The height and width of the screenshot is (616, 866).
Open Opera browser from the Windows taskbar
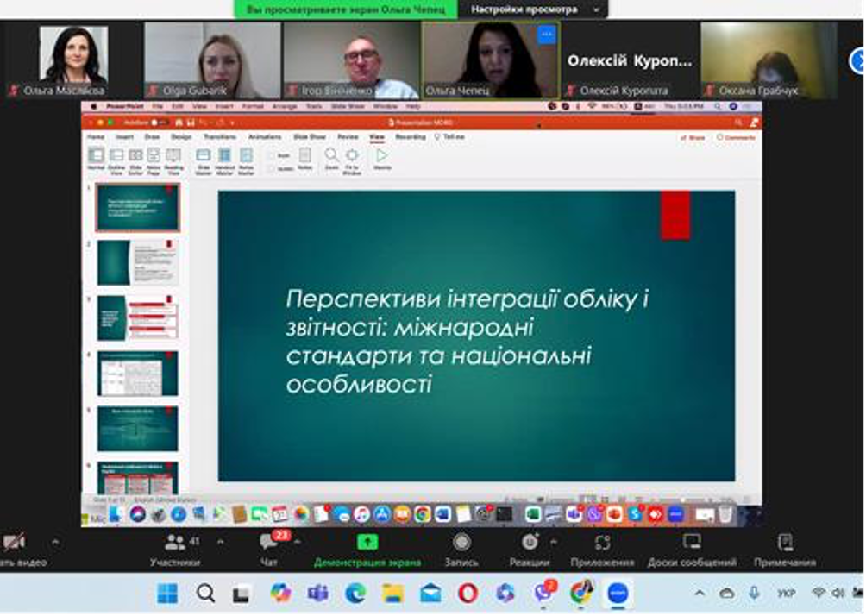coord(468,594)
